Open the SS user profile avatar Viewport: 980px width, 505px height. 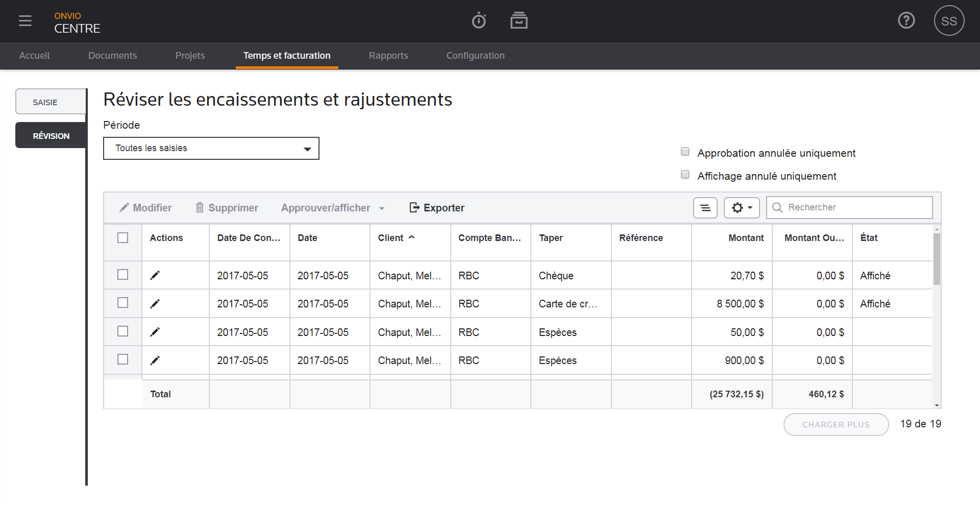click(x=949, y=21)
